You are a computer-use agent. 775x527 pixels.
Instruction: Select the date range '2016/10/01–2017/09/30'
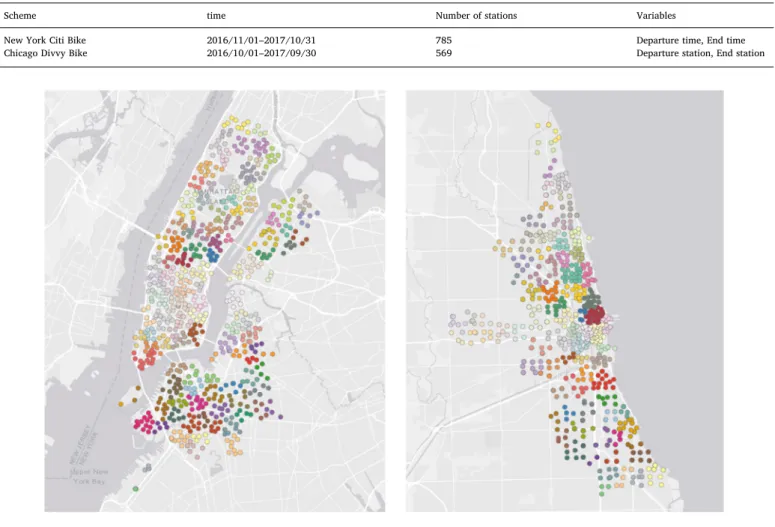[261, 53]
